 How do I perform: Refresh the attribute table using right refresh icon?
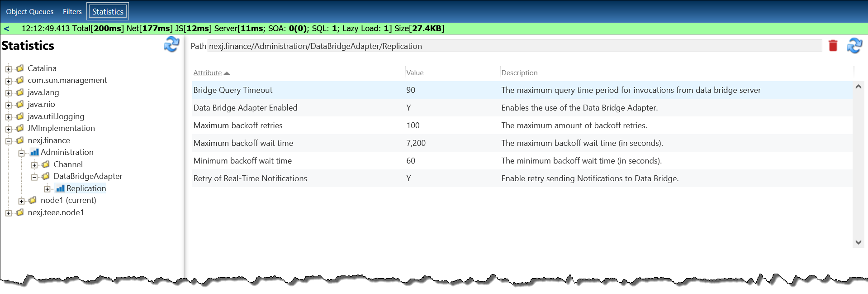click(854, 46)
